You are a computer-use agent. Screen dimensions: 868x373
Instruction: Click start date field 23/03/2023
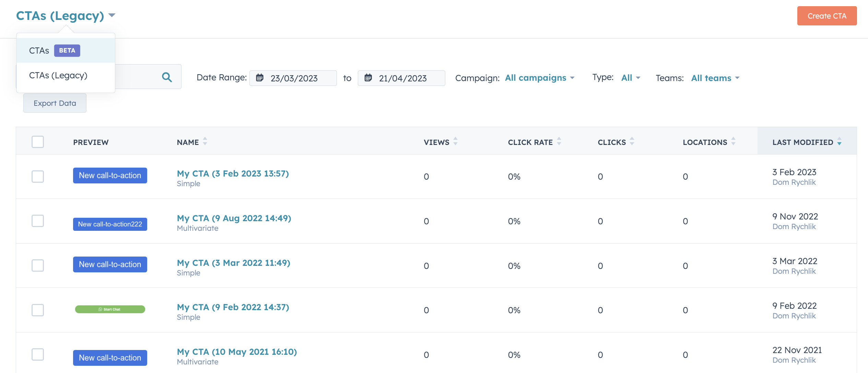click(x=293, y=78)
